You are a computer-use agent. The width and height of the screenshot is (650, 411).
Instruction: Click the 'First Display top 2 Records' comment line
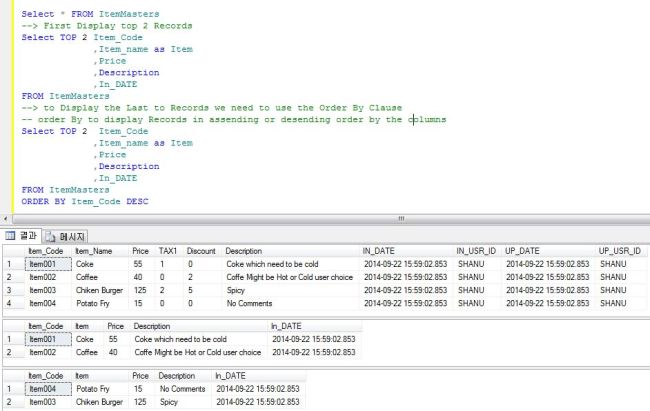107,26
